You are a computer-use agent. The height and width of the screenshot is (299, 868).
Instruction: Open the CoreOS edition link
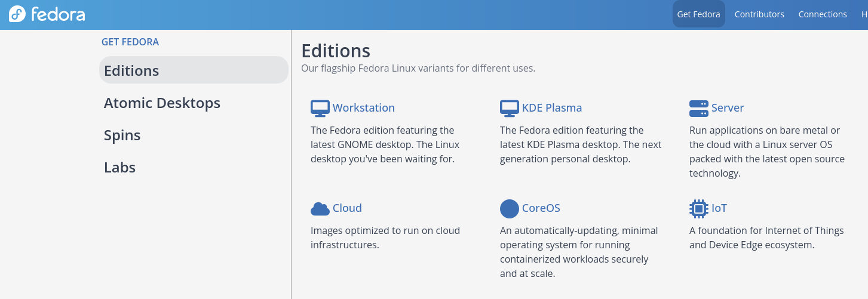(x=541, y=208)
